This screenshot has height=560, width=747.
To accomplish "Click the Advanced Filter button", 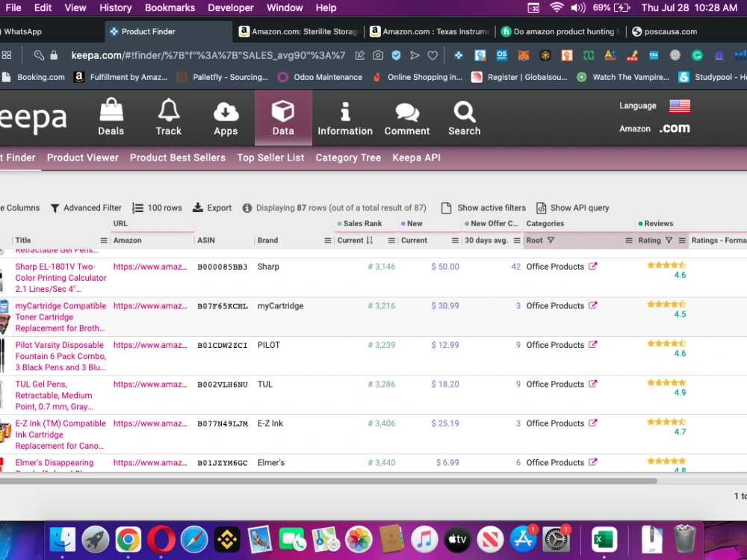I will point(86,208).
